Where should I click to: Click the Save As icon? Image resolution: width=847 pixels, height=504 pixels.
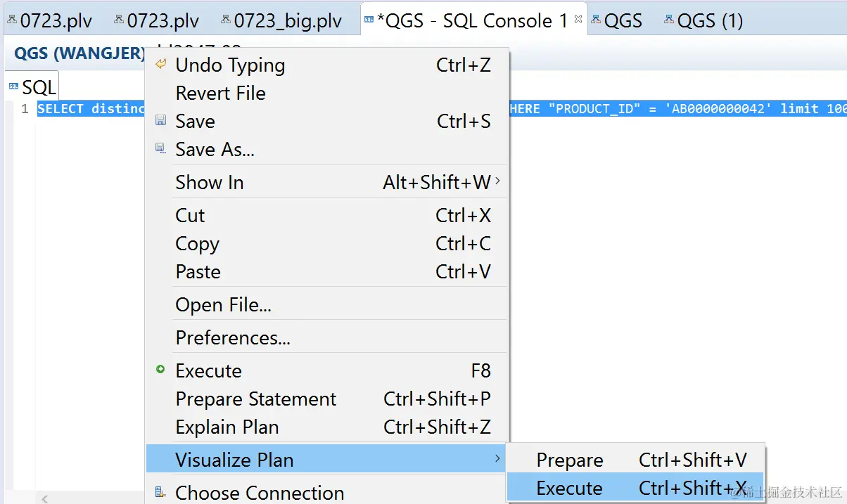tap(160, 149)
